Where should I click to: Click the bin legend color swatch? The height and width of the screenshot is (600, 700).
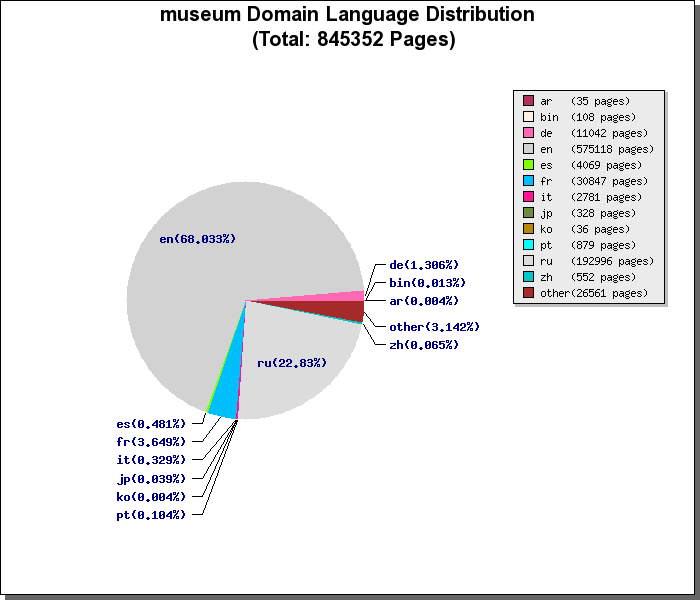pos(528,117)
